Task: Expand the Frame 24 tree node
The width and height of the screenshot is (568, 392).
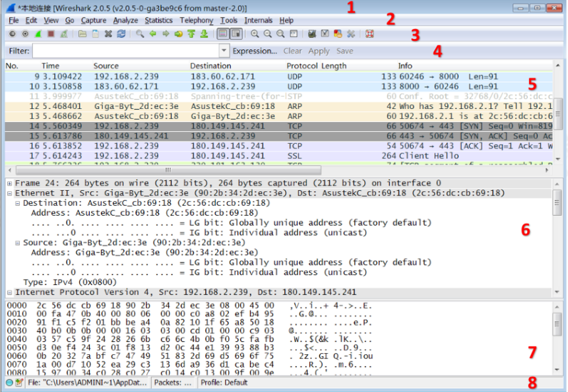Action: pyautogui.click(x=10, y=183)
